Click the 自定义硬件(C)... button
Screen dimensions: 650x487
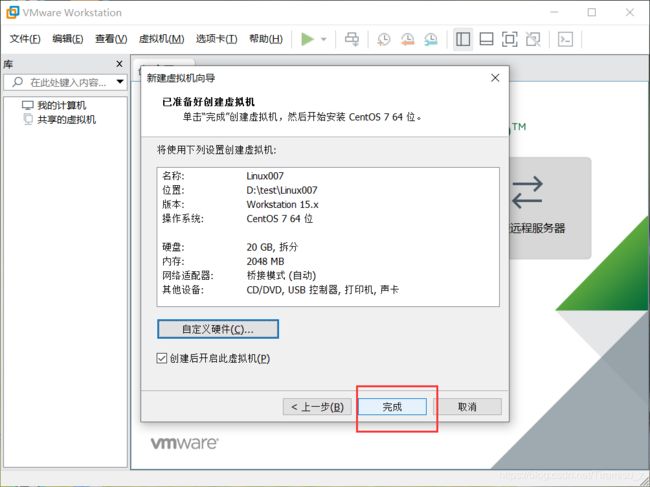coord(218,329)
